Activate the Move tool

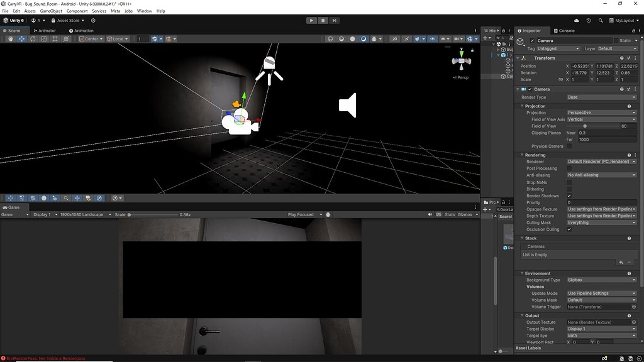click(21, 38)
